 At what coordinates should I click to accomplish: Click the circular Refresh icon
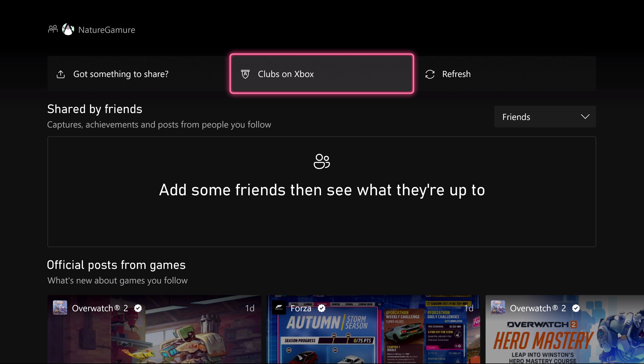click(x=430, y=74)
